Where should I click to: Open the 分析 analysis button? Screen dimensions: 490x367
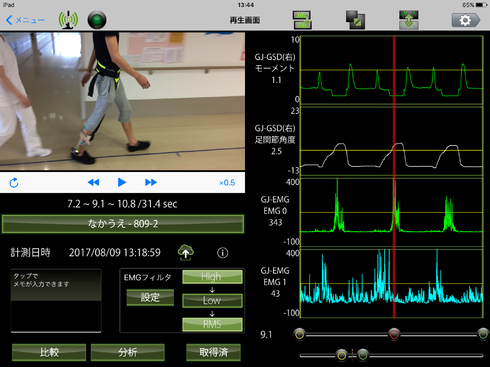pyautogui.click(x=128, y=352)
